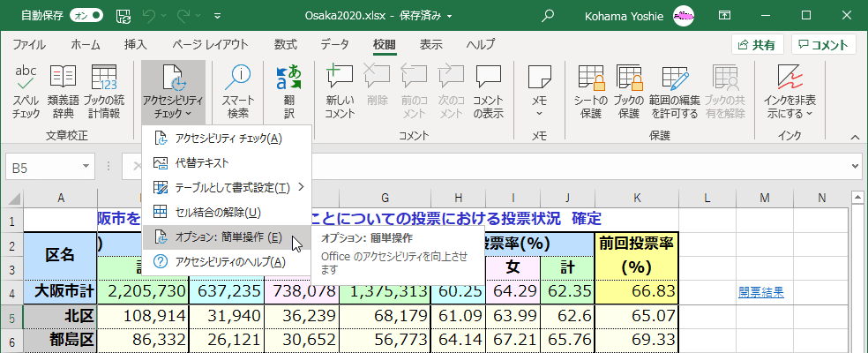Open the saved-status dropdown beside file name

click(450, 16)
